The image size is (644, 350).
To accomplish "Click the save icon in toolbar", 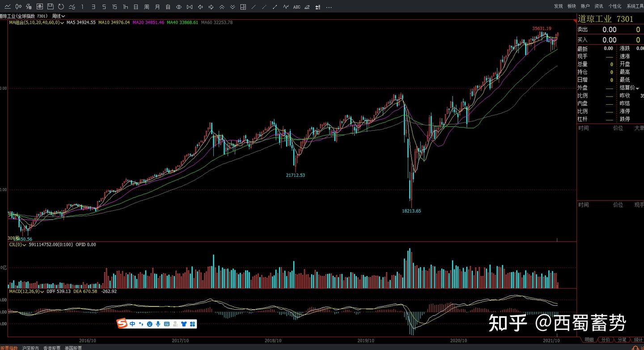I will click(50, 7).
